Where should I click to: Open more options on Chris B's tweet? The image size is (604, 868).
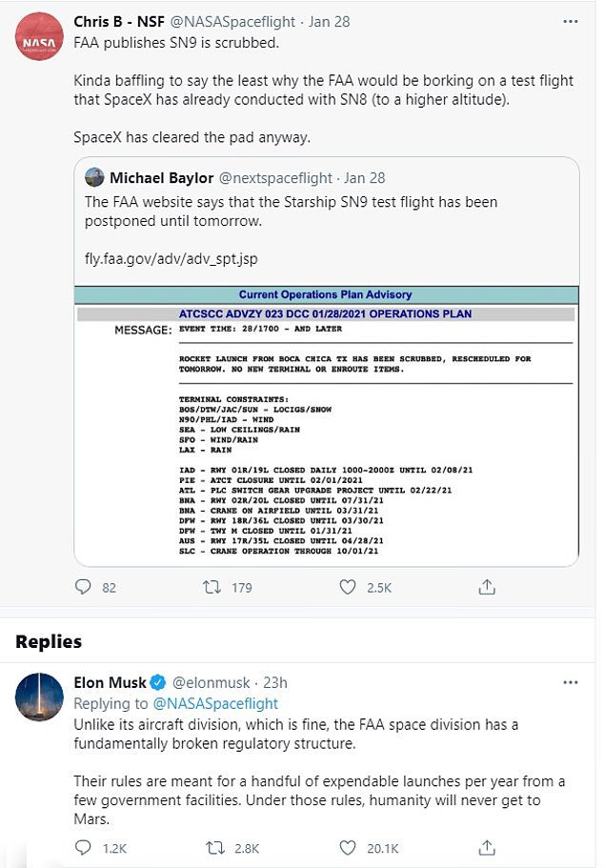point(570,21)
